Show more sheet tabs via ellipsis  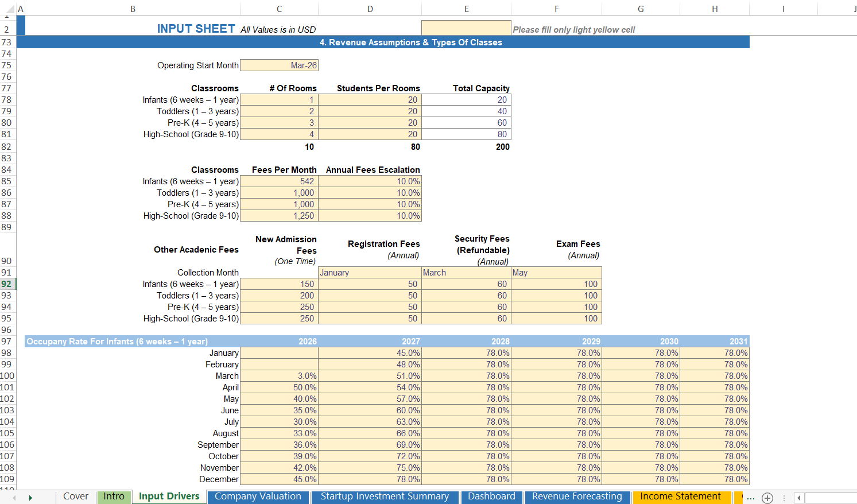click(x=751, y=498)
